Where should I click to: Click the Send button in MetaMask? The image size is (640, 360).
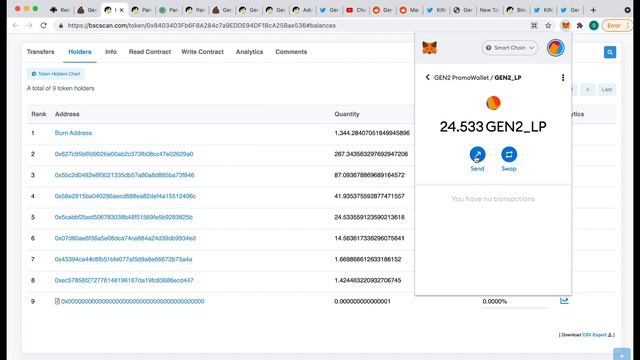tap(477, 154)
